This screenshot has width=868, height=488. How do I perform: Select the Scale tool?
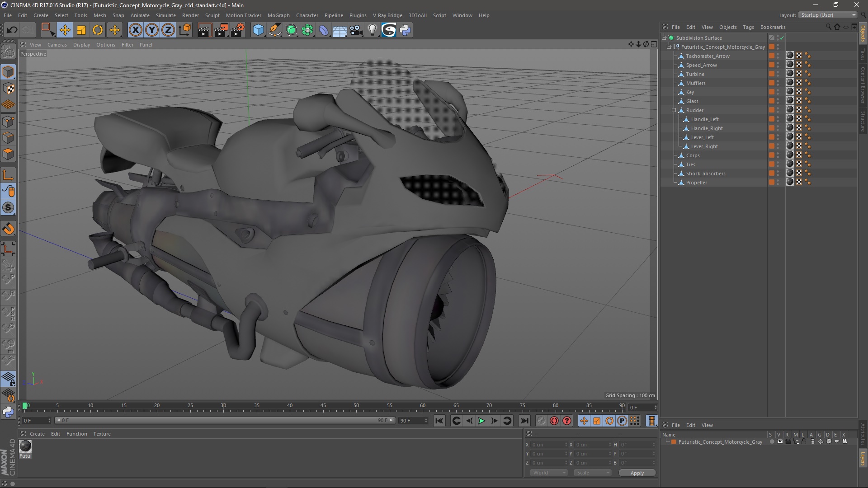coord(81,30)
